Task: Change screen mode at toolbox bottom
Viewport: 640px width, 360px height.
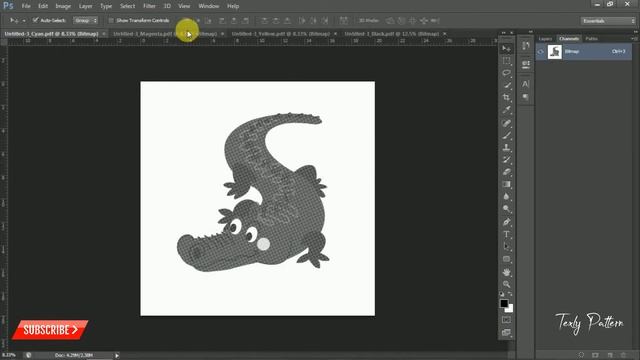Action: pos(506,333)
